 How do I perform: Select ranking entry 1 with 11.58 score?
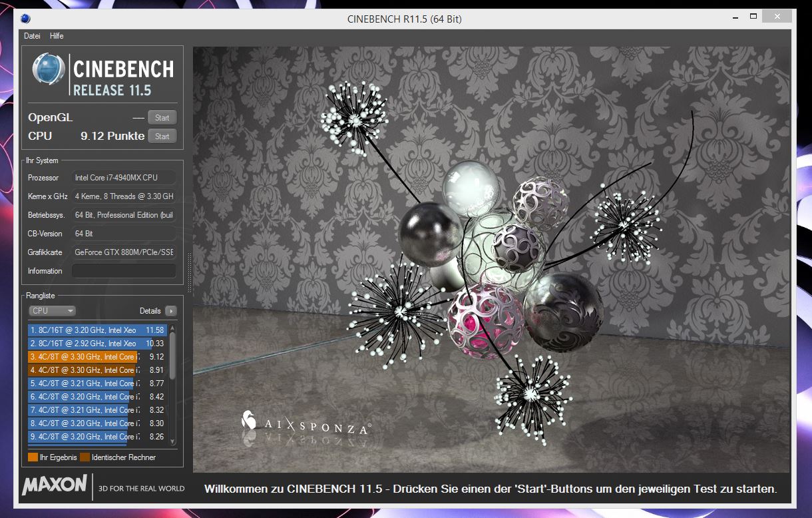(x=97, y=330)
